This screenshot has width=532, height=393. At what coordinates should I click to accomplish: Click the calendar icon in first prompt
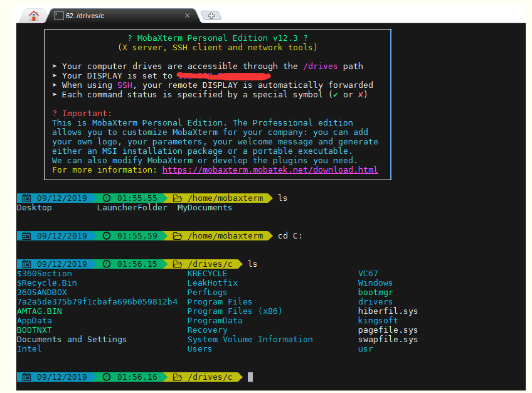coord(26,198)
